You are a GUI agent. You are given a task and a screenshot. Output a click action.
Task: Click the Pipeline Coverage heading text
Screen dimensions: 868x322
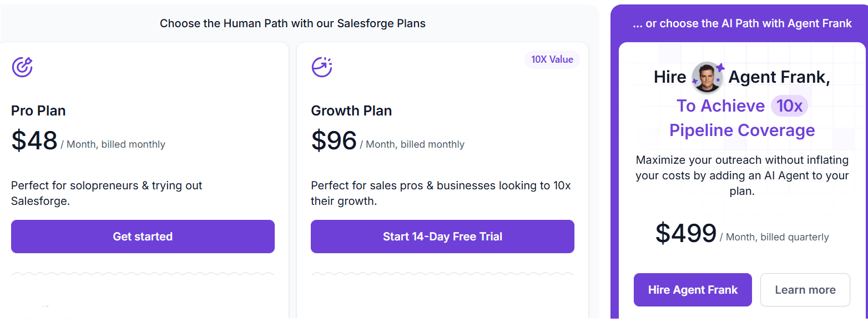click(x=742, y=130)
